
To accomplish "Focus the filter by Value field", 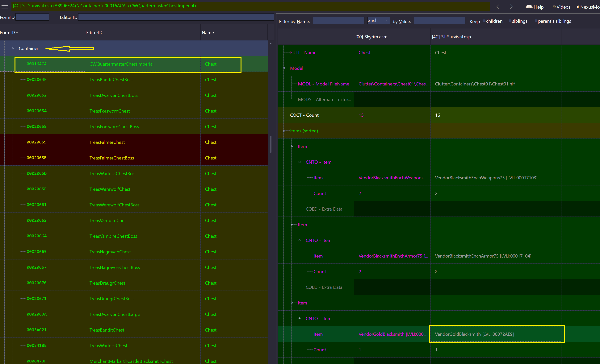I will point(439,20).
